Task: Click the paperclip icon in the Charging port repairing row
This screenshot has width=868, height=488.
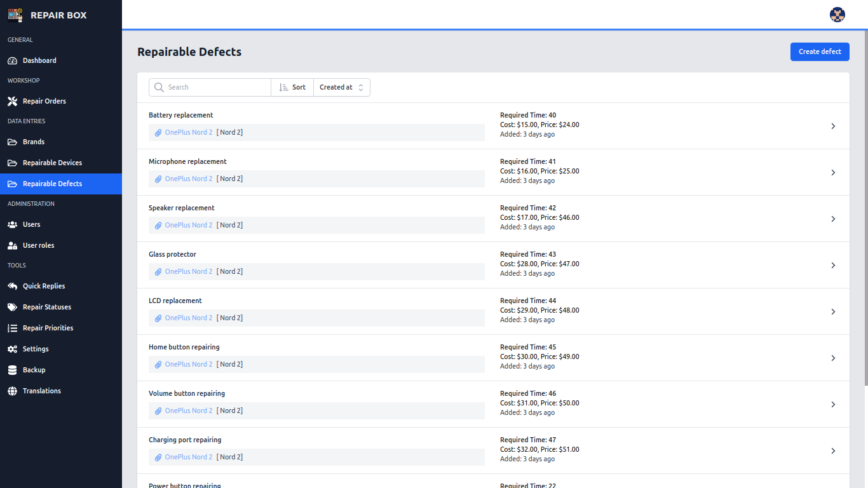Action: coord(159,457)
